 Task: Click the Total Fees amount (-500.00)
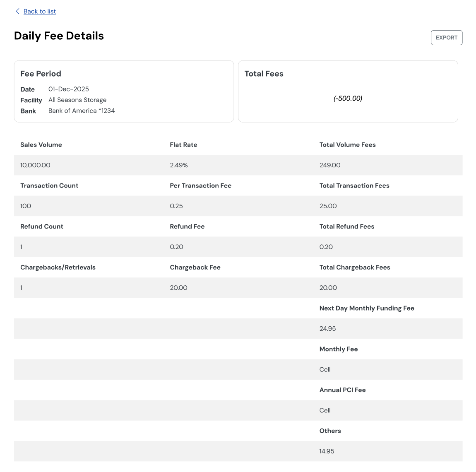(348, 98)
